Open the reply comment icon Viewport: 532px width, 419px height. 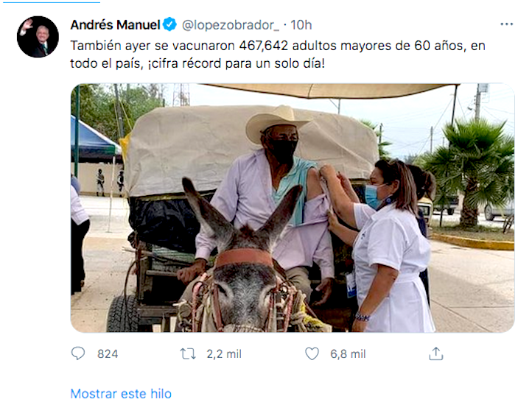click(78, 353)
